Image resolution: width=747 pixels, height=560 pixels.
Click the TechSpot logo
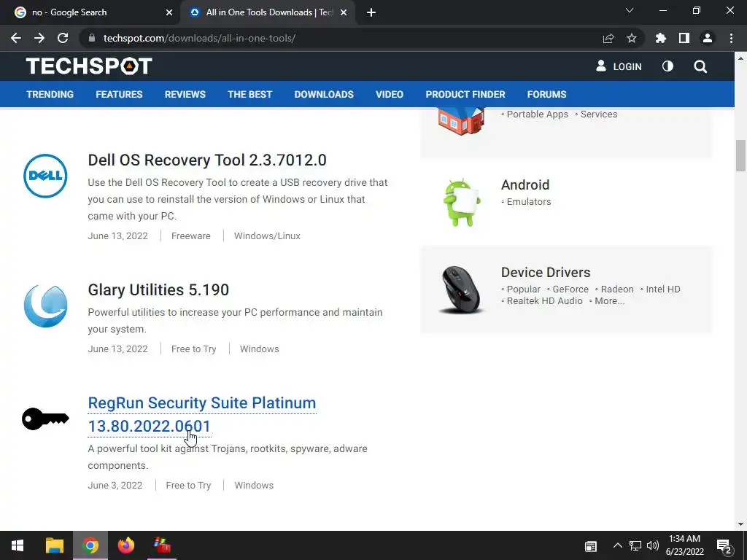click(x=89, y=66)
